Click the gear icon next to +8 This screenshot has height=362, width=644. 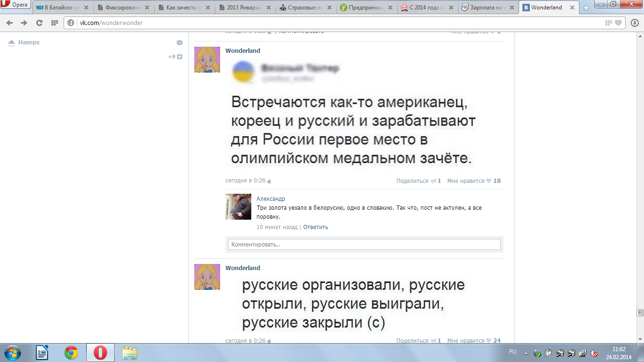pos(180,57)
